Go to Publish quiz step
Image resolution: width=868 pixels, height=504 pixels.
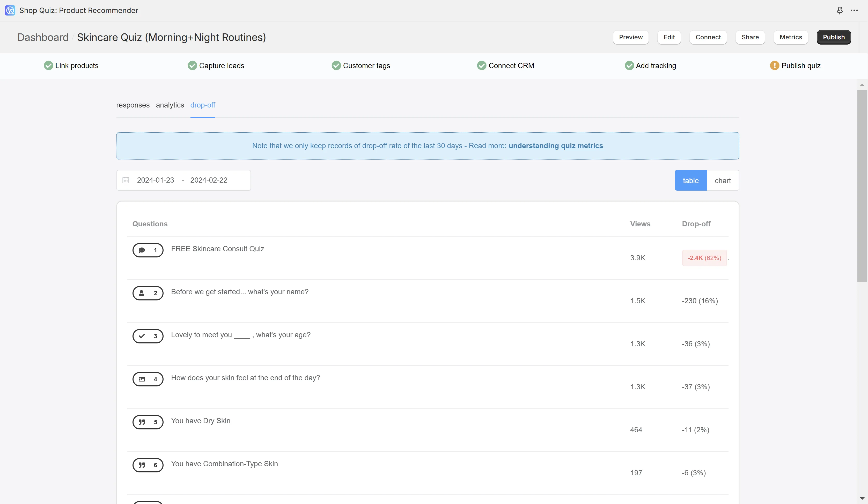click(x=796, y=66)
